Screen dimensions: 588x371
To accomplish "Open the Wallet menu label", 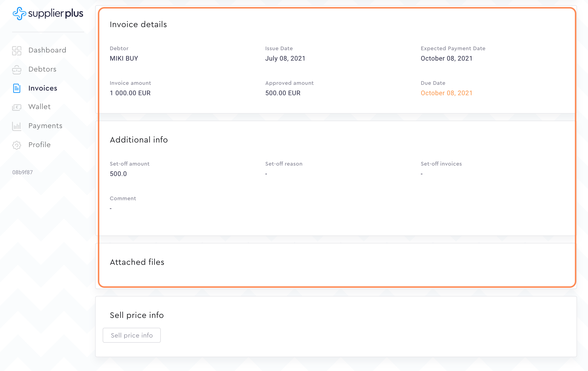I will coord(39,107).
